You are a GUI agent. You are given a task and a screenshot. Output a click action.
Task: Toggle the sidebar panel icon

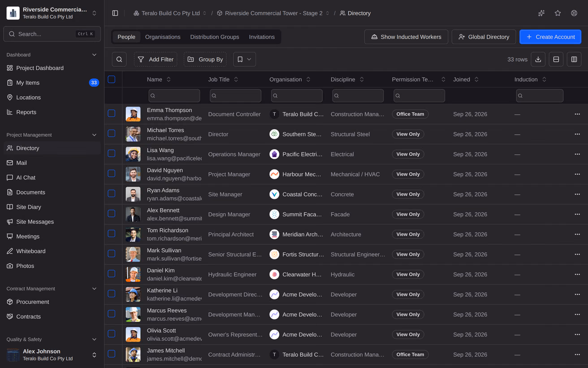coord(115,13)
